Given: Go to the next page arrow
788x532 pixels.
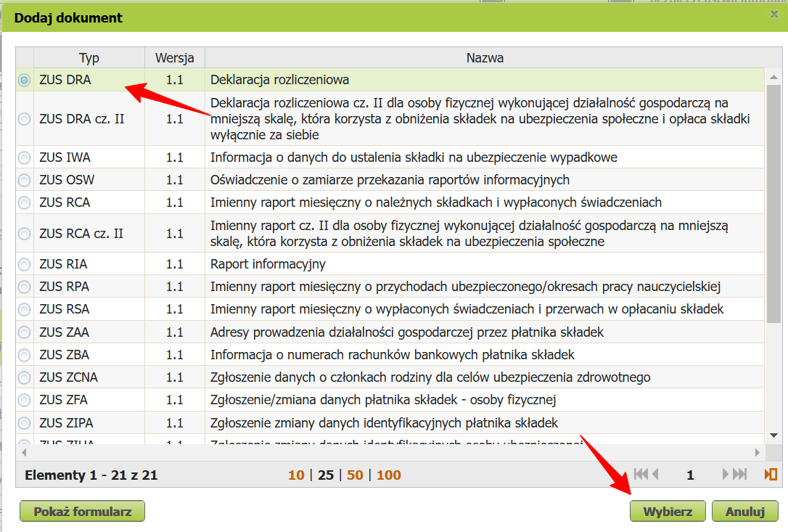Looking at the screenshot, I should [725, 474].
